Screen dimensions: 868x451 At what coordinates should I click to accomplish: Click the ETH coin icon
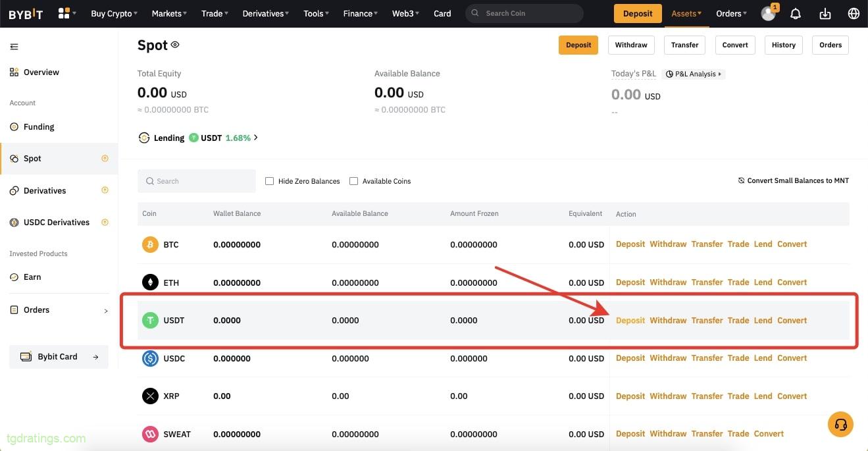click(x=151, y=282)
